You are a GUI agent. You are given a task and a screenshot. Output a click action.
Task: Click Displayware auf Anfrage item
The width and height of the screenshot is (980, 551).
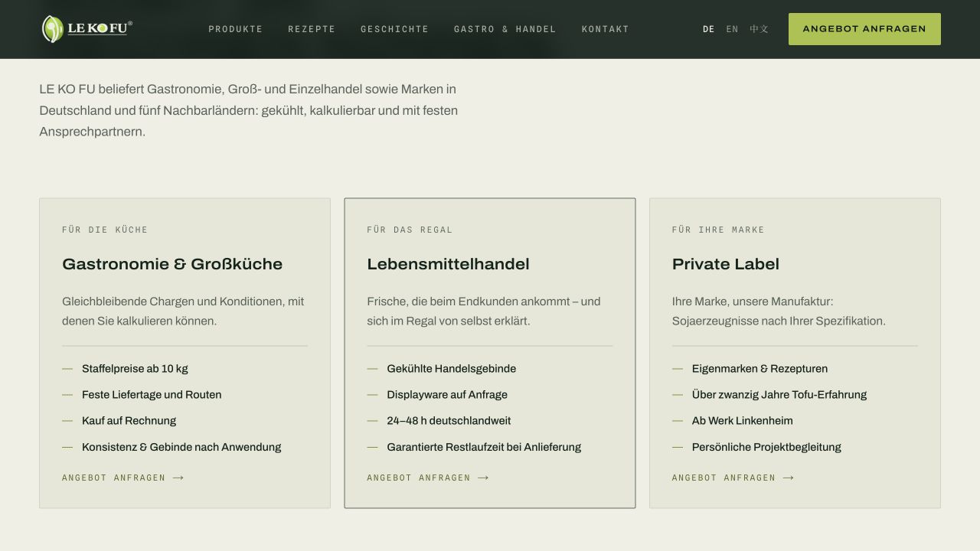point(447,395)
